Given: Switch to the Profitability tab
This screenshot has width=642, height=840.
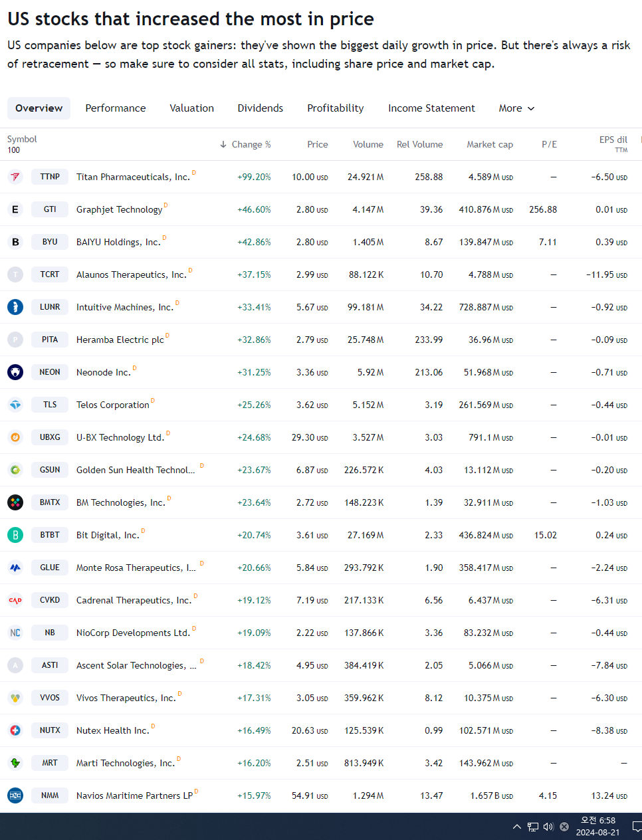Looking at the screenshot, I should tap(336, 108).
